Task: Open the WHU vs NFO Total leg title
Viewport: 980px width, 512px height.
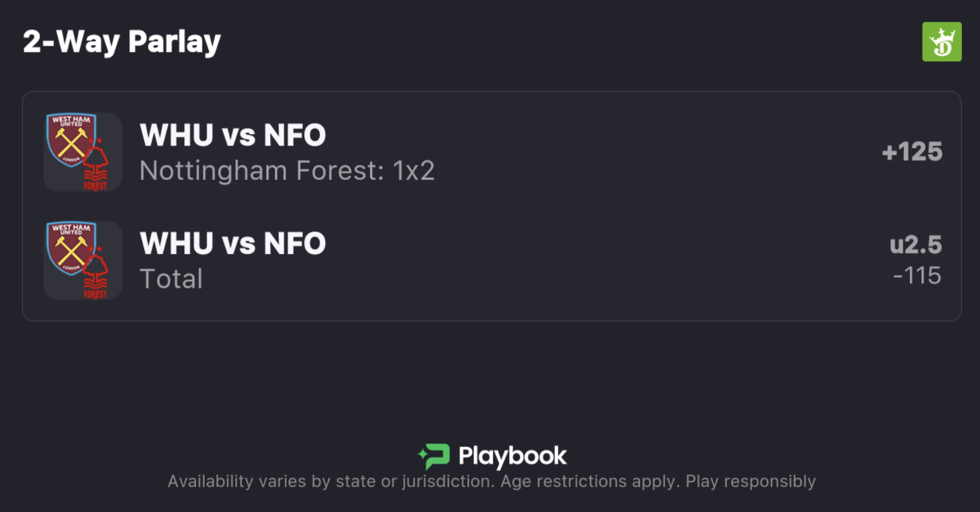Action: click(x=233, y=244)
